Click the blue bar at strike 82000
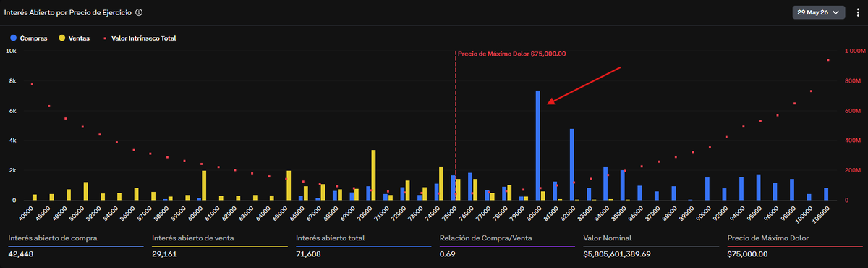Viewport: 868px width, 268px height. coord(572,164)
